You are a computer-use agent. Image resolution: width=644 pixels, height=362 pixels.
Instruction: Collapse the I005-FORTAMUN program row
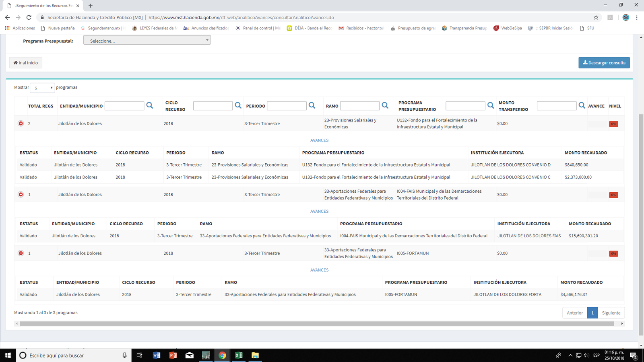point(21,253)
